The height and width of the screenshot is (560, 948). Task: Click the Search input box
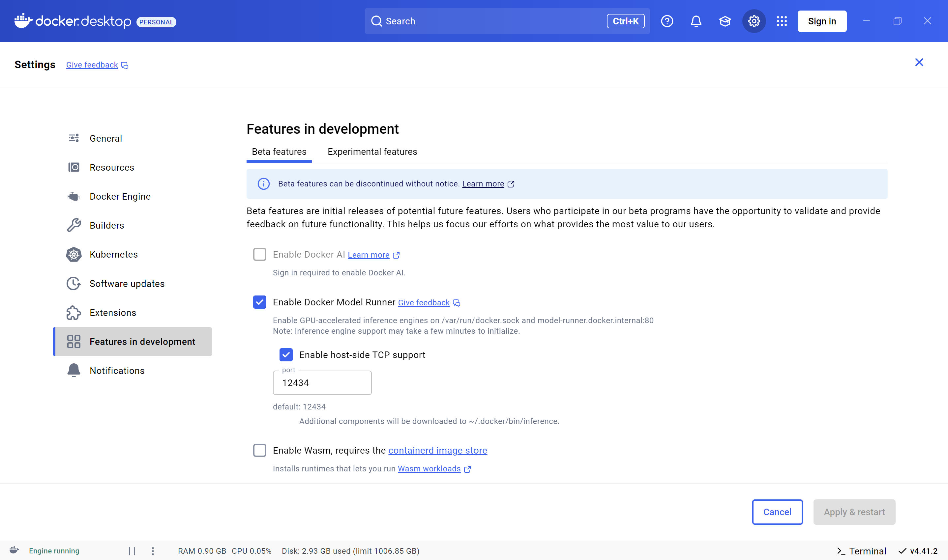coord(507,21)
